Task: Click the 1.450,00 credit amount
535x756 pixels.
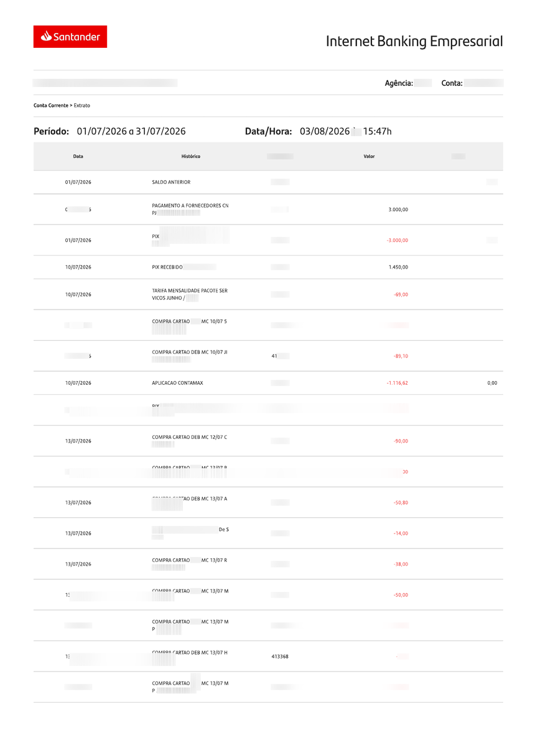Action: [x=398, y=267]
